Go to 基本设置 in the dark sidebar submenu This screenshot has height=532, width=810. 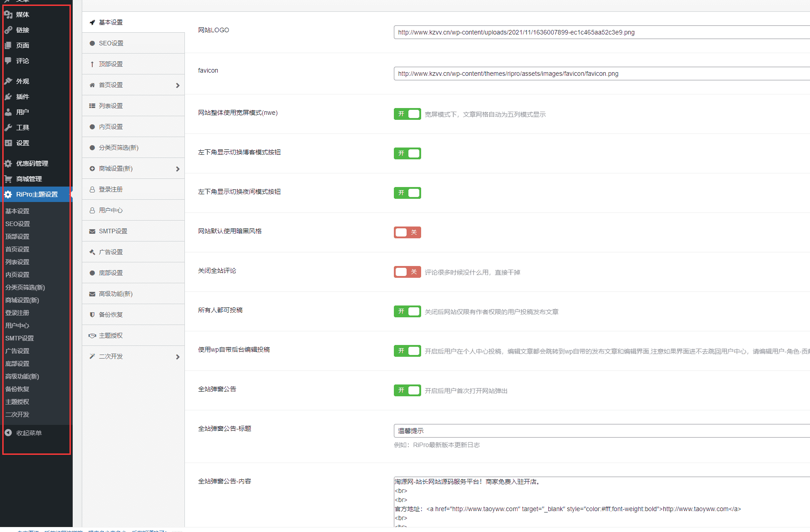click(x=17, y=211)
